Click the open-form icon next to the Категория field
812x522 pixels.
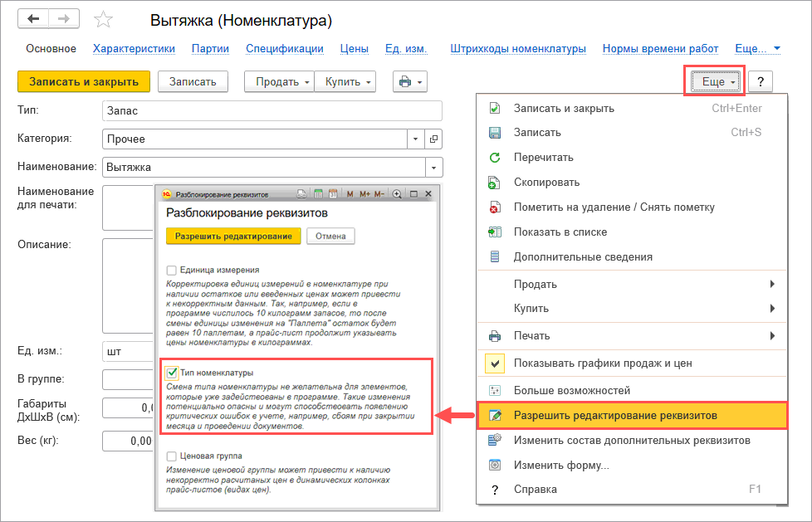pyautogui.click(x=433, y=139)
